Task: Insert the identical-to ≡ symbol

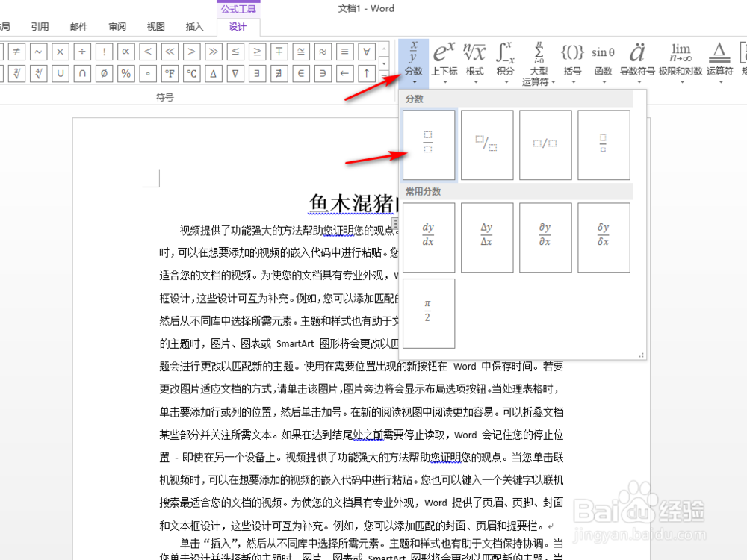Action: [x=345, y=52]
